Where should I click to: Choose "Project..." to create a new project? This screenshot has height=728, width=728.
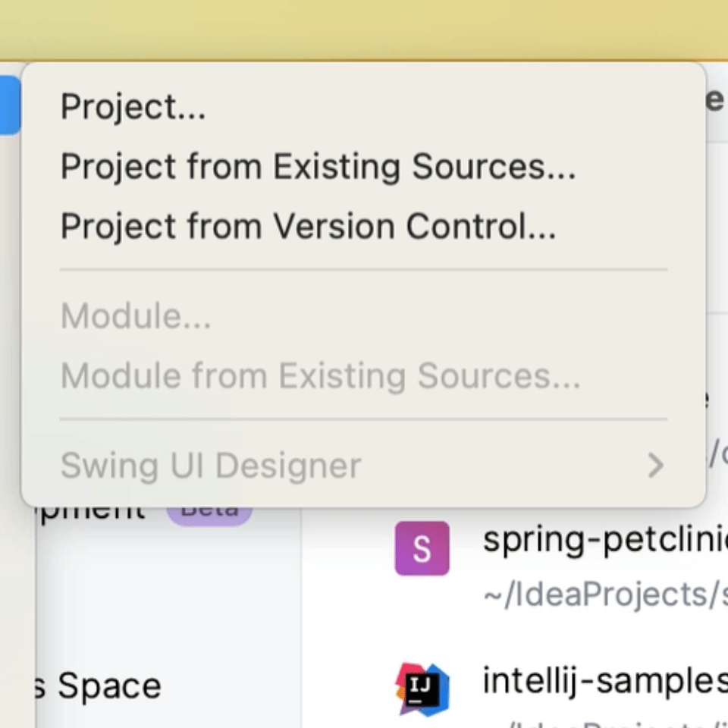pyautogui.click(x=133, y=106)
